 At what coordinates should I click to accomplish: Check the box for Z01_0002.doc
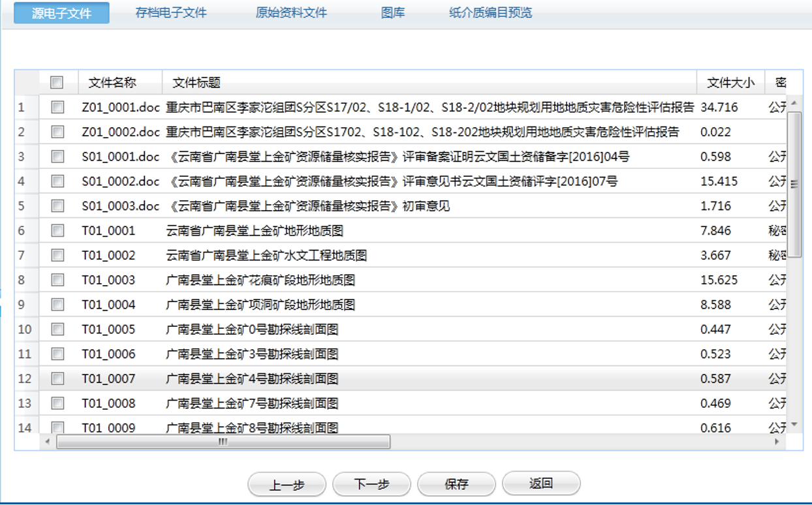click(57, 132)
